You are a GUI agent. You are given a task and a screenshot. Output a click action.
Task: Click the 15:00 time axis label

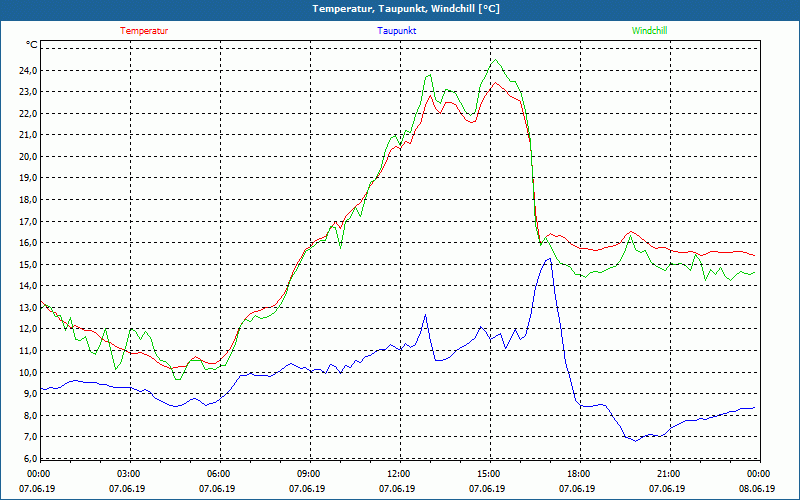(489, 474)
